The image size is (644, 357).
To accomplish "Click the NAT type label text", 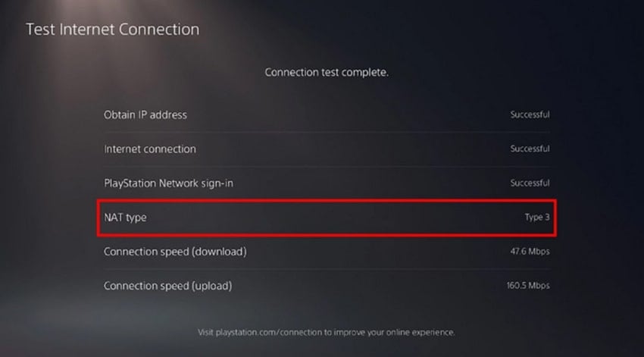I will coord(125,218).
